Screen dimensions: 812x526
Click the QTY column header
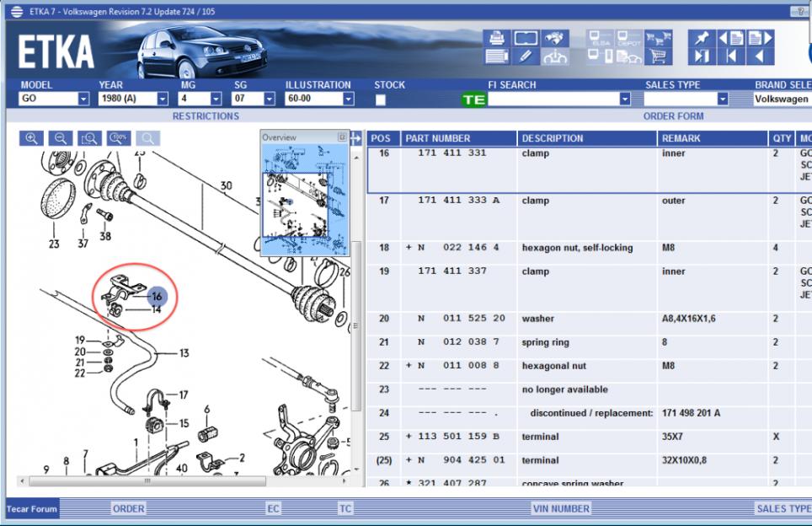point(782,138)
